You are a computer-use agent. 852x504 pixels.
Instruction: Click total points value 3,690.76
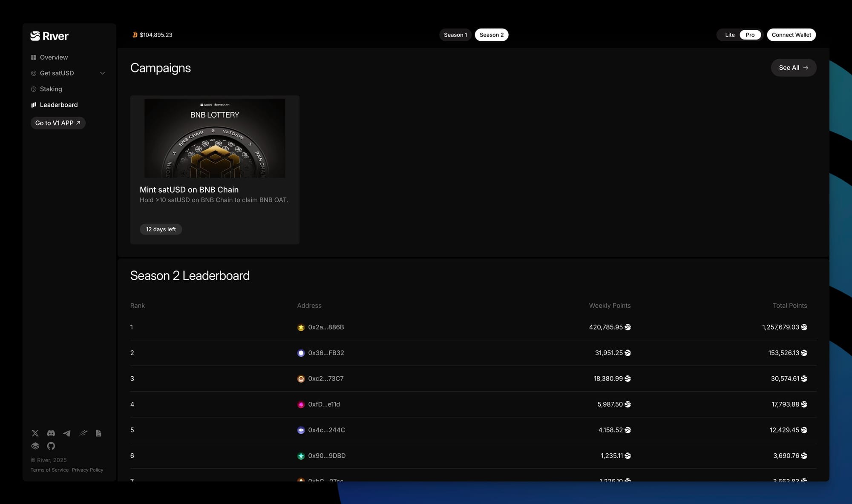[x=786, y=456]
